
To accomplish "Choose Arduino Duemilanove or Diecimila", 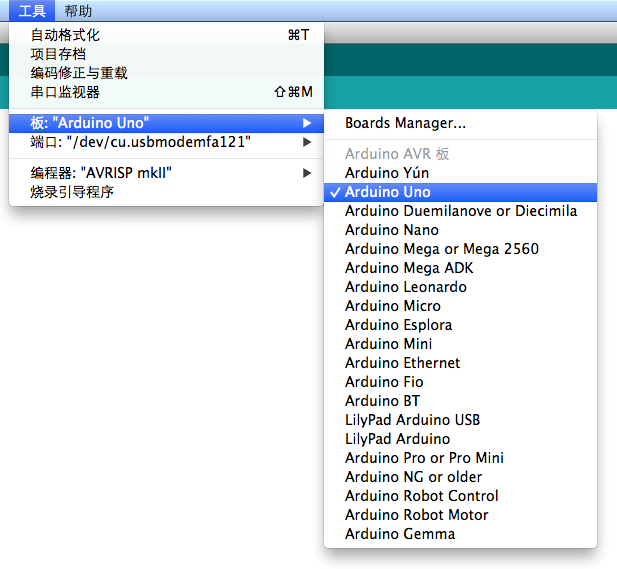I will coord(461,211).
